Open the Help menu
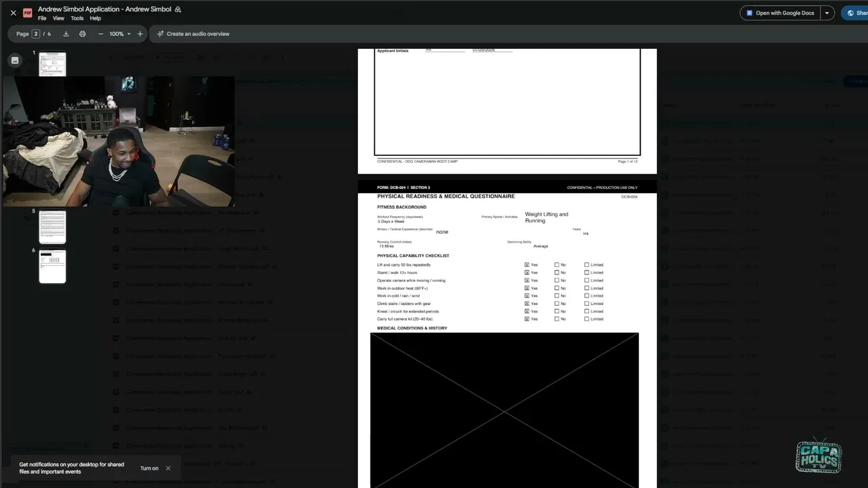This screenshot has width=868, height=488. point(96,18)
